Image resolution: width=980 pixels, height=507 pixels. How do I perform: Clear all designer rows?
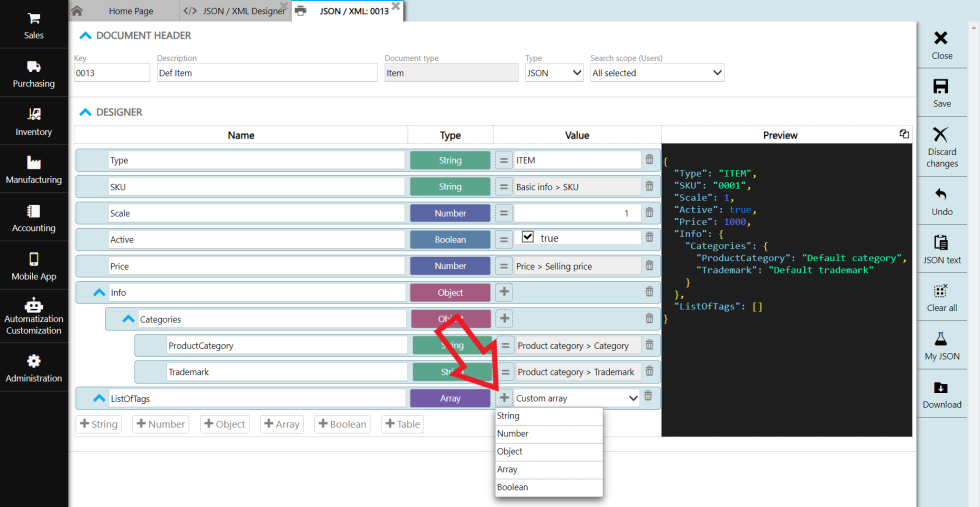click(x=941, y=298)
